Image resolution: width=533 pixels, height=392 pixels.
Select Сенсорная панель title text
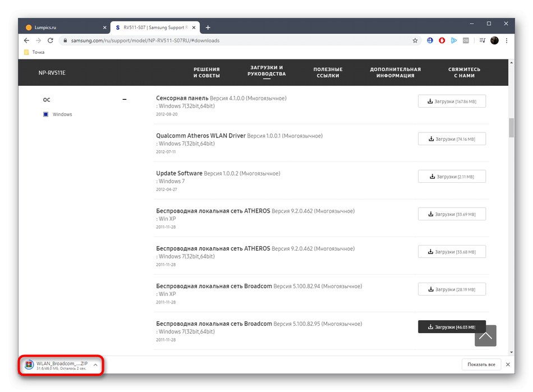pyautogui.click(x=182, y=98)
